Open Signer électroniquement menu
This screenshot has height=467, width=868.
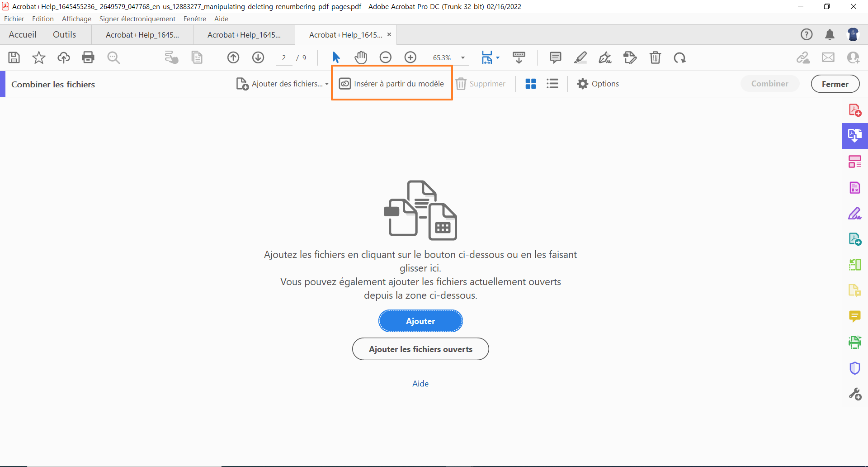137,19
